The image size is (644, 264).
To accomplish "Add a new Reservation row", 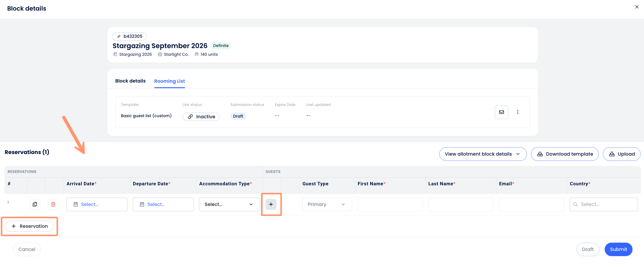I will click(x=29, y=226).
